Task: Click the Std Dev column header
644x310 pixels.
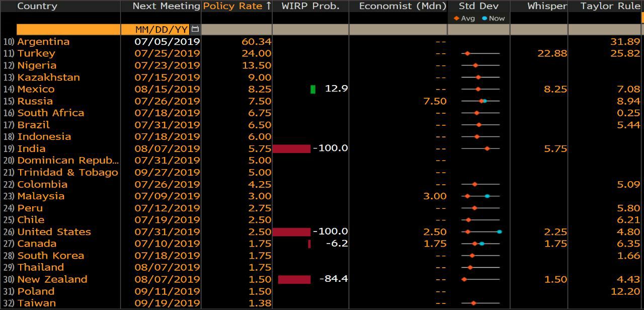Action: [x=478, y=6]
